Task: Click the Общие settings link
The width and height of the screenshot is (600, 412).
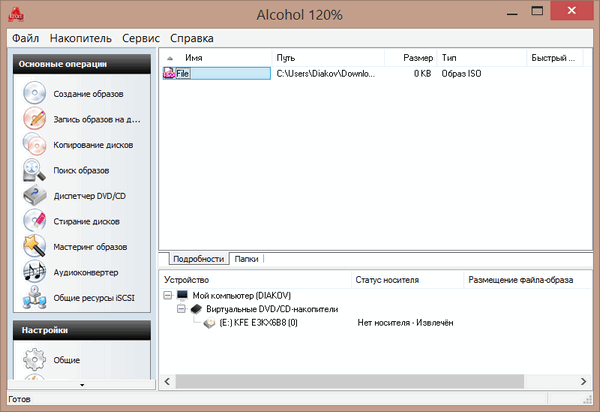Action: 67,360
